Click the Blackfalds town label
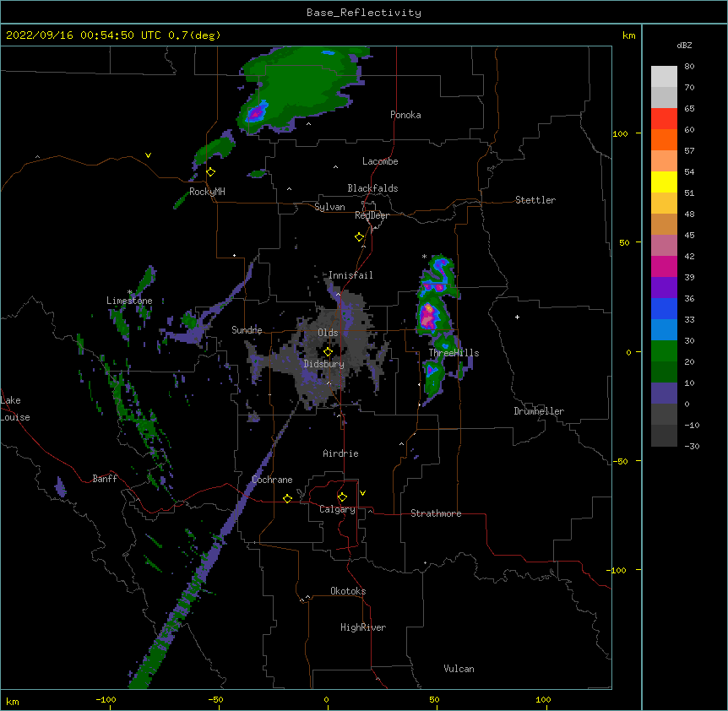 (x=372, y=188)
